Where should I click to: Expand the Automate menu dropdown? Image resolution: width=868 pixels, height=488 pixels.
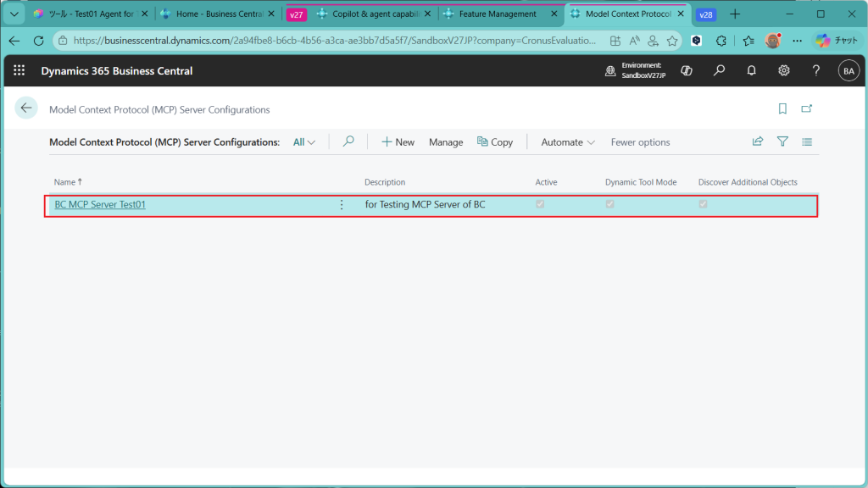568,142
